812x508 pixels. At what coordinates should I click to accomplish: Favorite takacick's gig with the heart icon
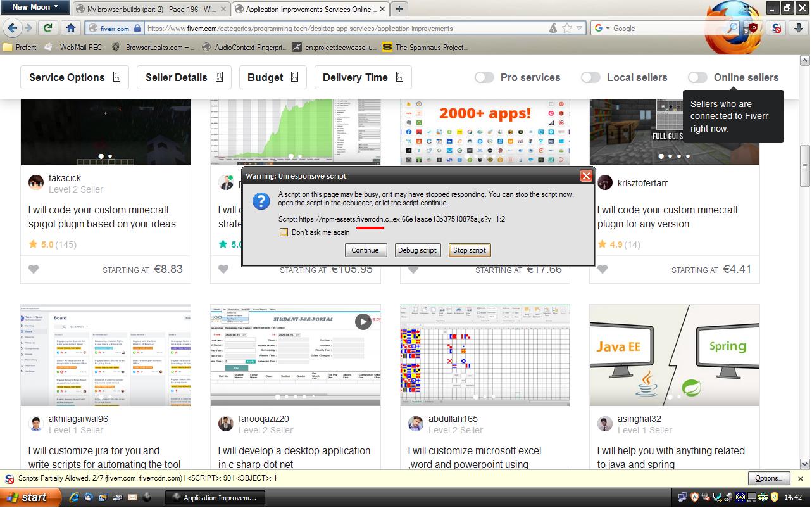point(34,269)
